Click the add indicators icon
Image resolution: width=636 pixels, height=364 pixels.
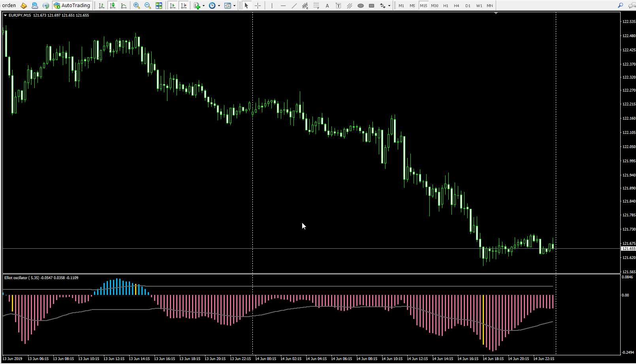(x=197, y=6)
